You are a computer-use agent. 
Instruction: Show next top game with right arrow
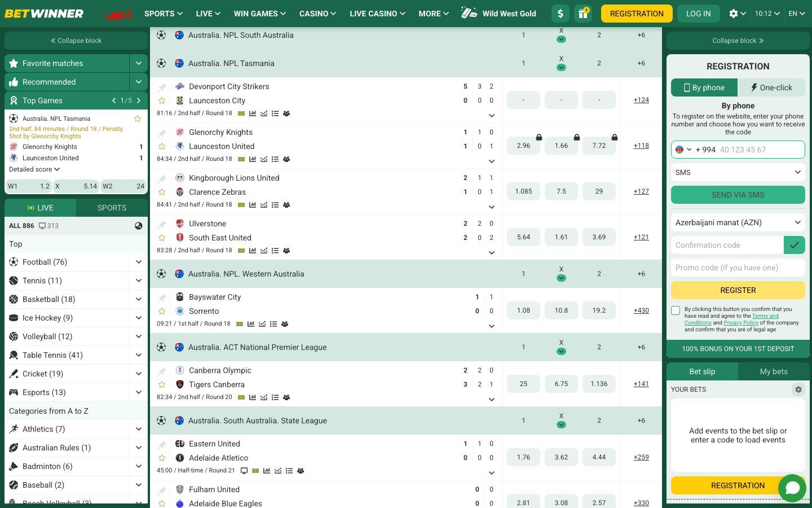pos(139,100)
